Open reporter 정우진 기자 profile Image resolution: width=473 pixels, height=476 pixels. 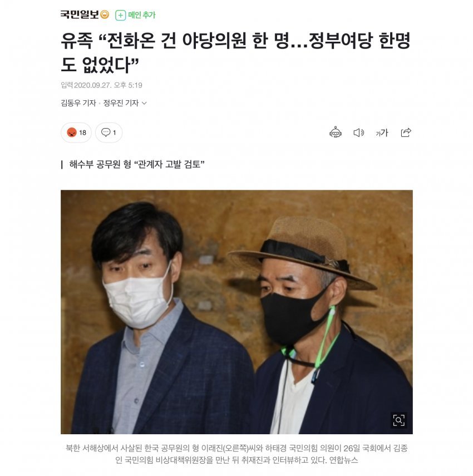point(121,103)
